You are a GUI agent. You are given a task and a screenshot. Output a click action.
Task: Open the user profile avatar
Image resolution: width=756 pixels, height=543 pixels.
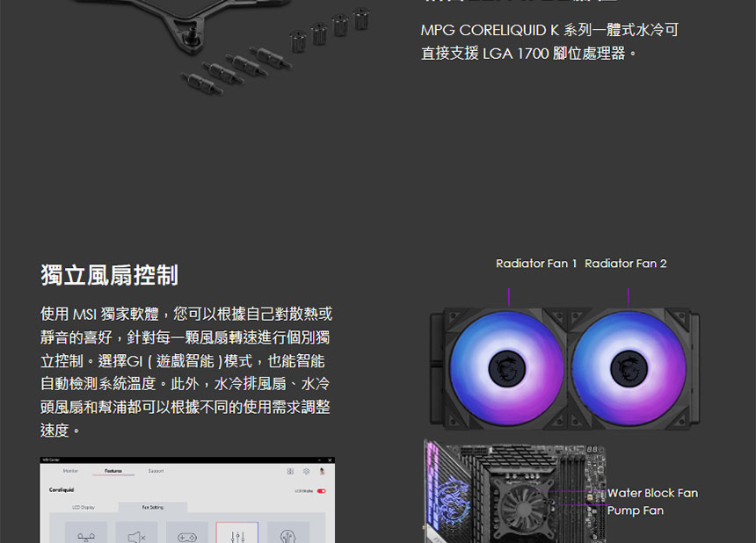(322, 471)
